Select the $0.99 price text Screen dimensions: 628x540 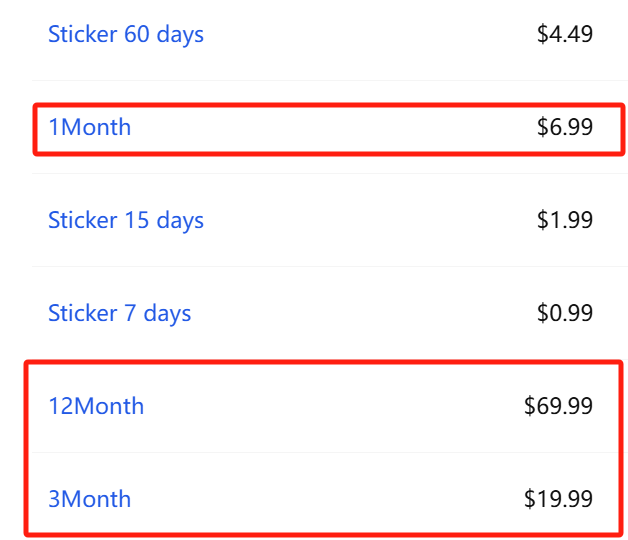tap(564, 314)
